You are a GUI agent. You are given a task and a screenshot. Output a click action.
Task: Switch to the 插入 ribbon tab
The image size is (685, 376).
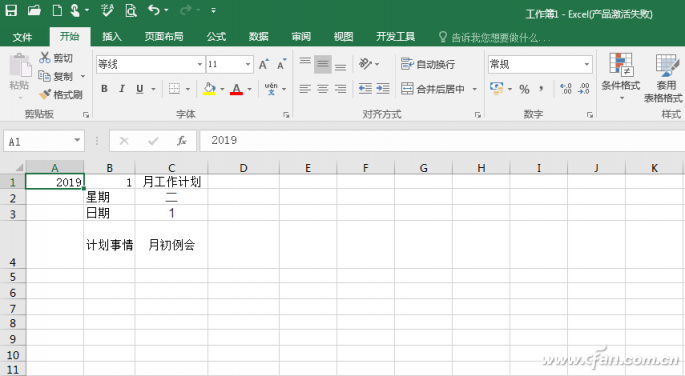click(x=112, y=37)
